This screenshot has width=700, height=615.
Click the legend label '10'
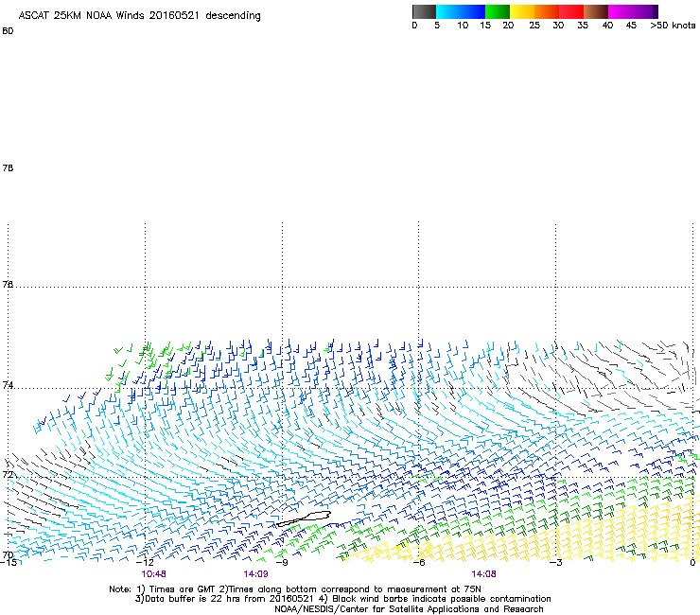click(463, 26)
